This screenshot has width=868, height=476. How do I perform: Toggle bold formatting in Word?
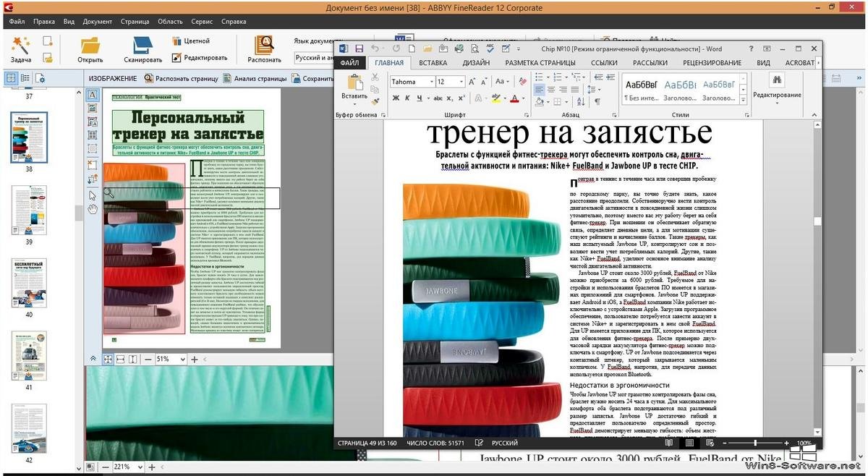[396, 98]
